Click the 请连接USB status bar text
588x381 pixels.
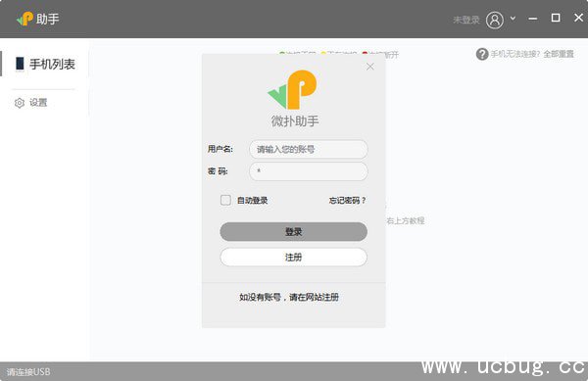28,372
